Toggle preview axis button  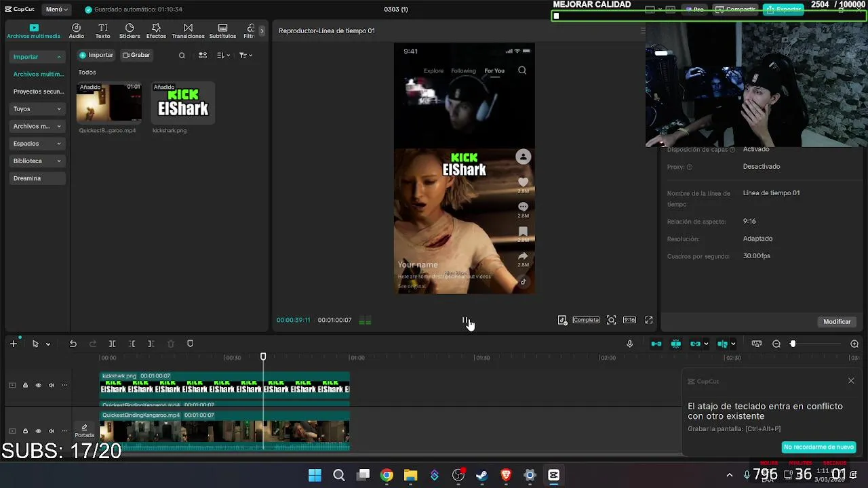coord(723,344)
